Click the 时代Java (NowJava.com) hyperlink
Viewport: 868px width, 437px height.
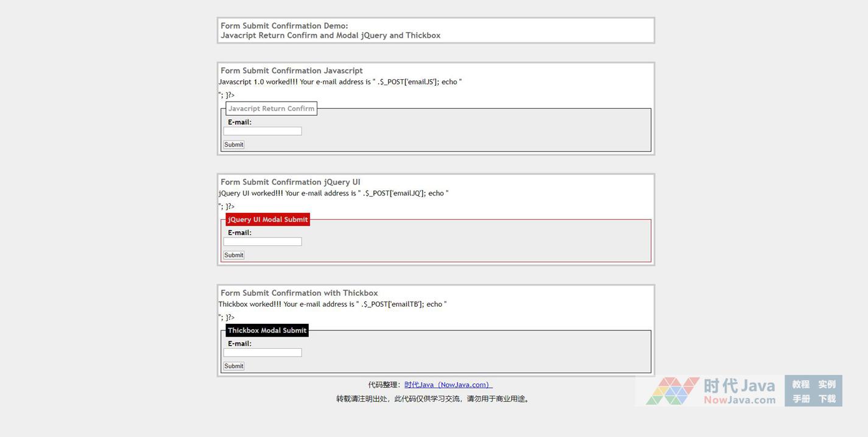click(x=448, y=385)
